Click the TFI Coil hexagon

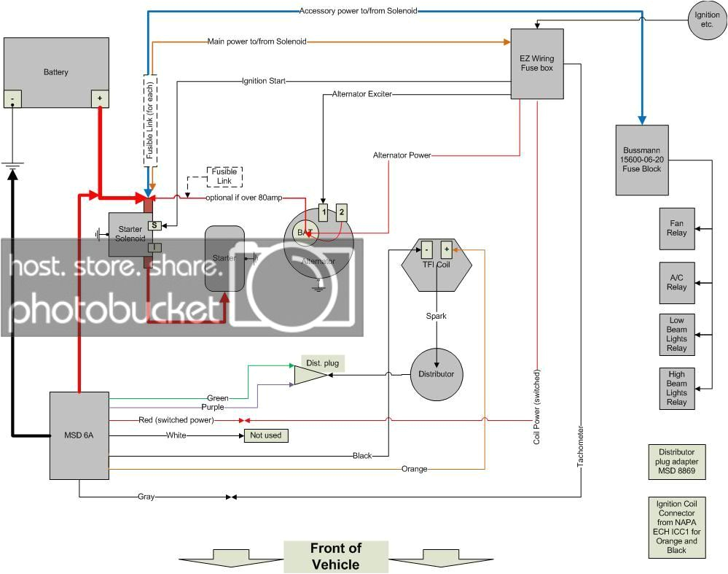(x=436, y=263)
